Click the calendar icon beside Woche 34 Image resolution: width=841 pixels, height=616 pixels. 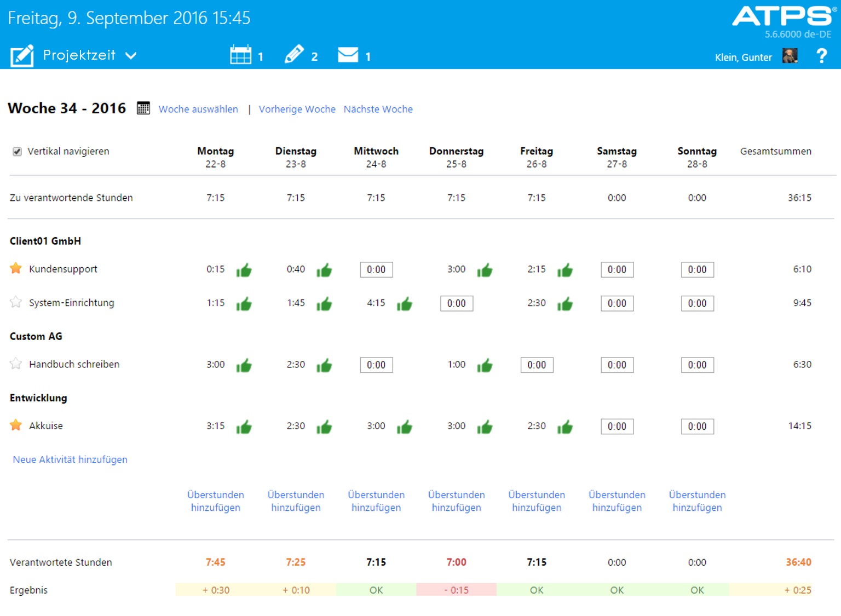pos(143,108)
